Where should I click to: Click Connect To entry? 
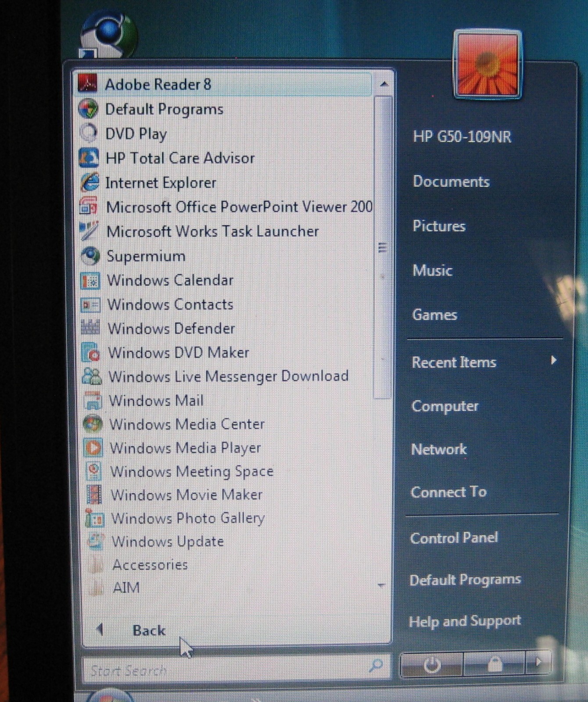[448, 492]
